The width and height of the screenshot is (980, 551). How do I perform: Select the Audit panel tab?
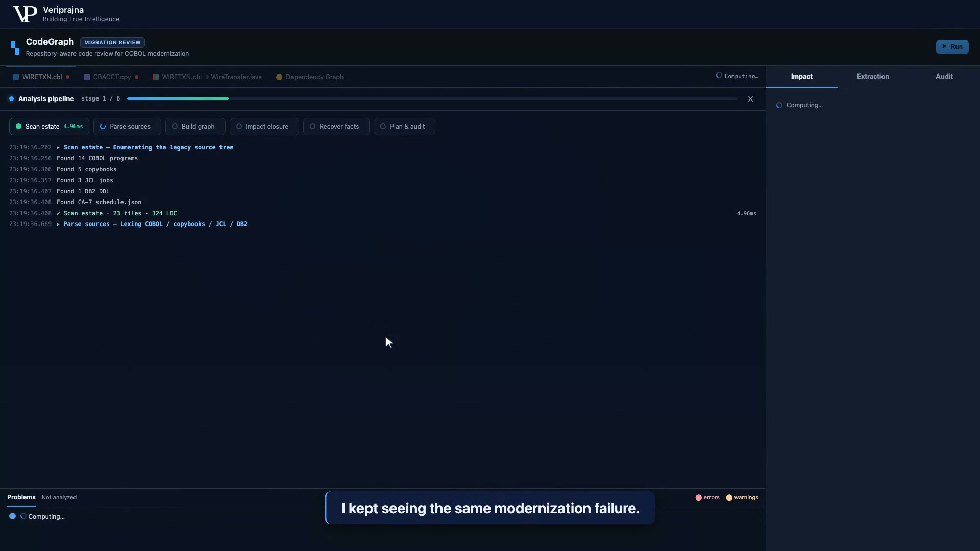point(944,77)
